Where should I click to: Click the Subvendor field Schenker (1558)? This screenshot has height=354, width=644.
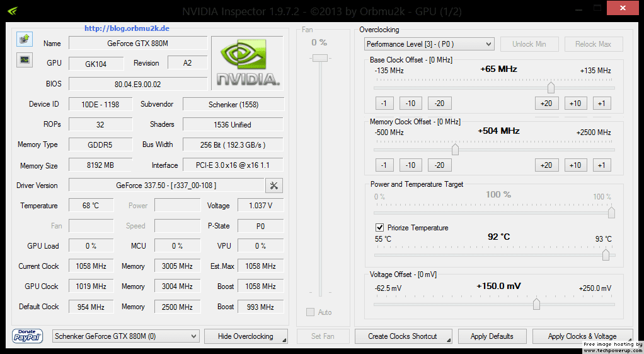pos(233,104)
